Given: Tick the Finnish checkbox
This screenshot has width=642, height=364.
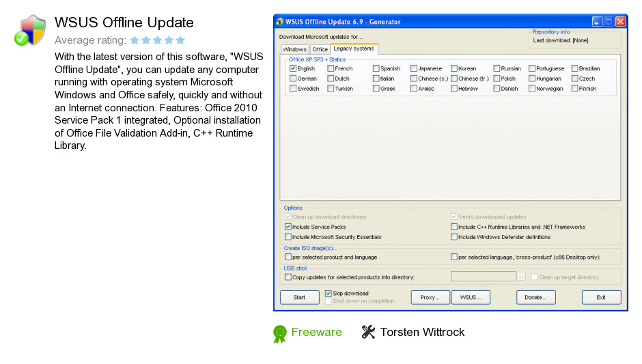Looking at the screenshot, I should pos(574,88).
